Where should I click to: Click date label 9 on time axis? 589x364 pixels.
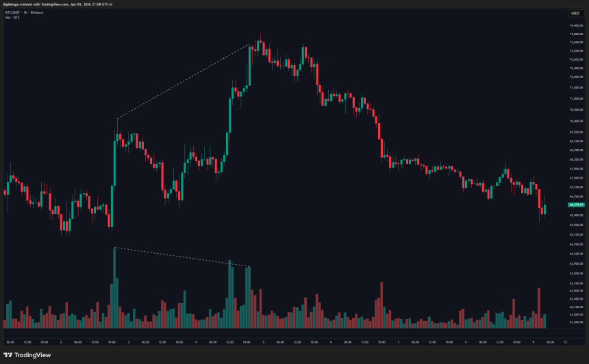pos(533,342)
